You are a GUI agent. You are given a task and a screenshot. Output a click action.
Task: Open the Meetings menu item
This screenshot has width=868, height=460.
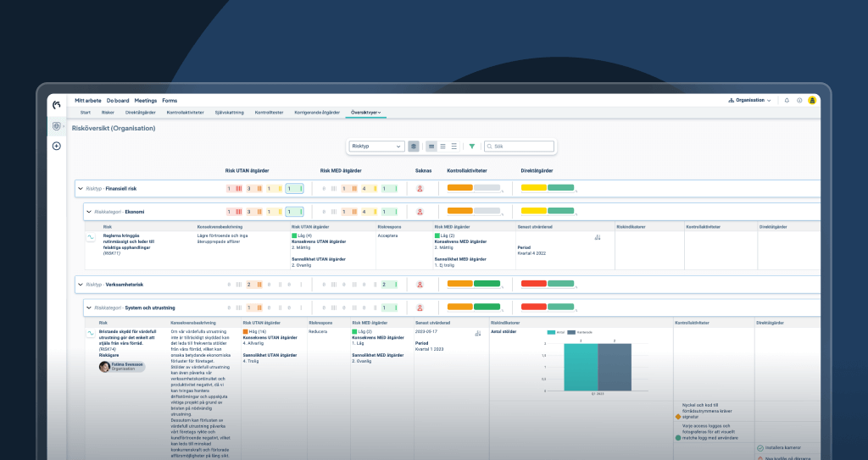pos(145,100)
